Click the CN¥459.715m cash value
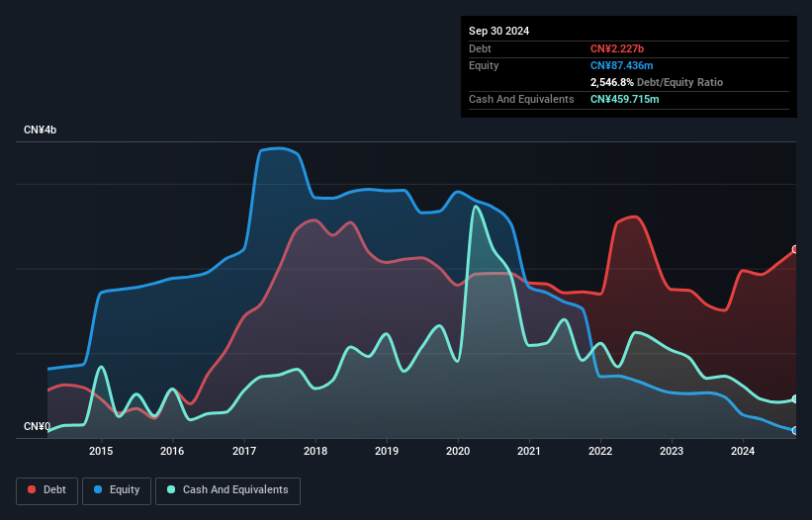 coord(624,99)
